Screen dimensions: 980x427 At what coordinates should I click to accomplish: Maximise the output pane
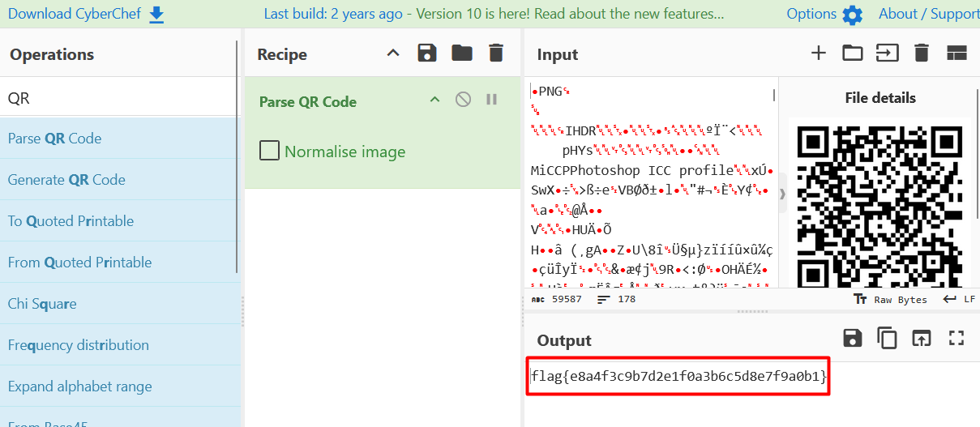click(x=956, y=339)
